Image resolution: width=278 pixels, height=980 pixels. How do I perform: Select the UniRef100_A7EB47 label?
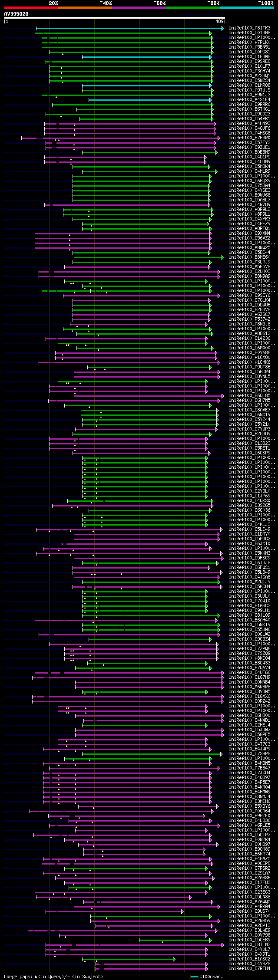pos(249,768)
